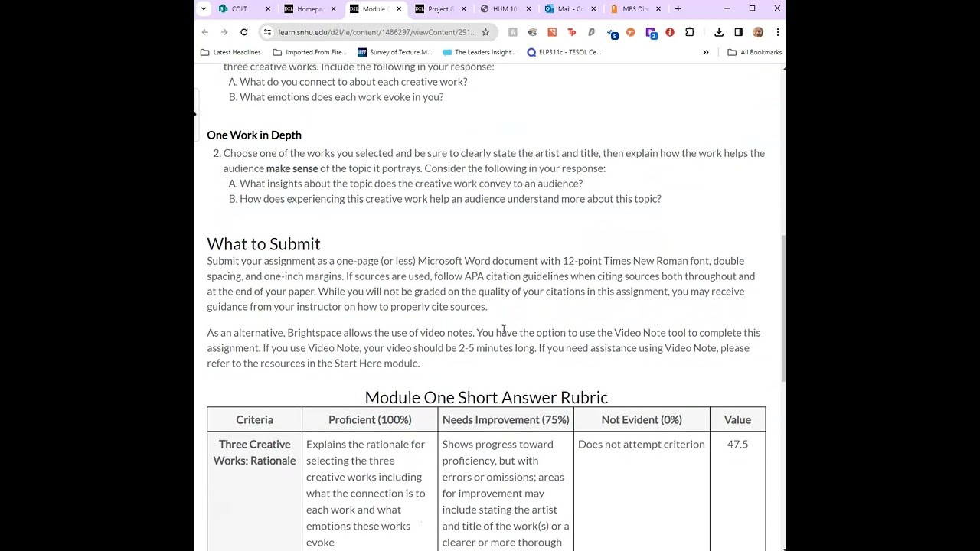Minimize the browser window
The image size is (980, 551).
click(727, 9)
